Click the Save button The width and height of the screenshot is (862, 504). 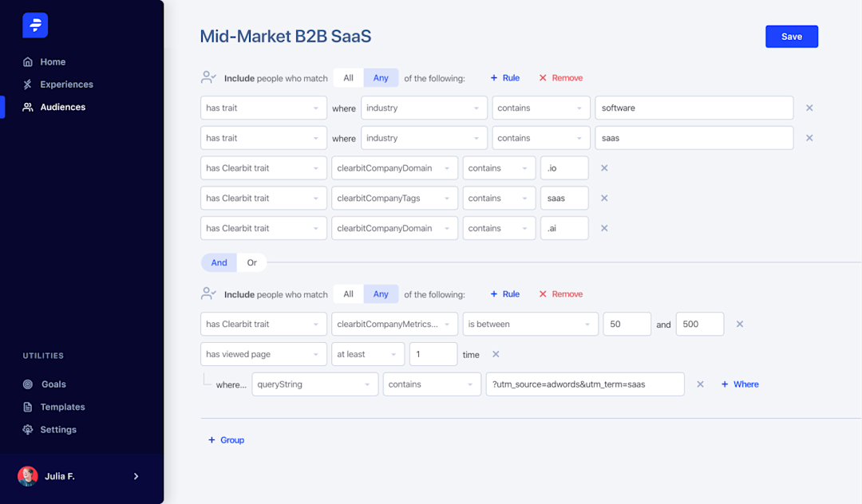click(792, 36)
